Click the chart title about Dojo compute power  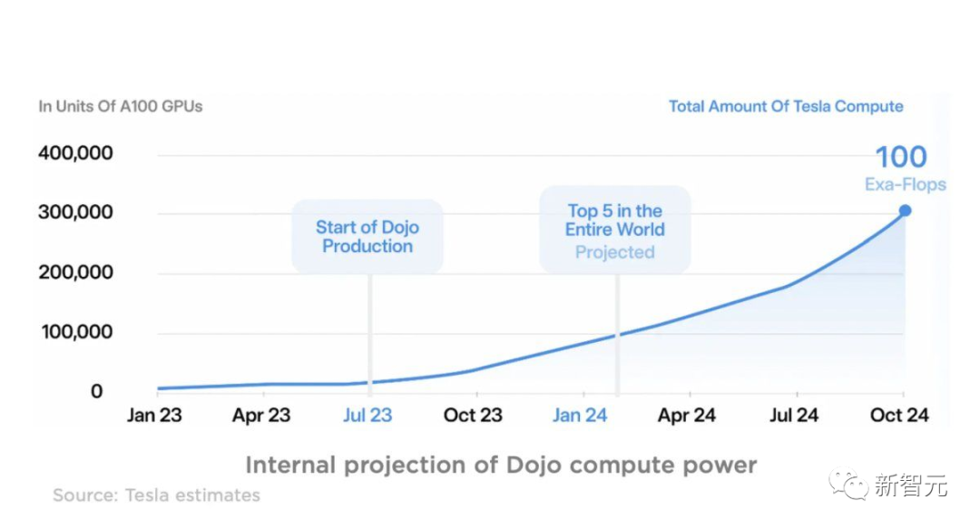tap(501, 465)
